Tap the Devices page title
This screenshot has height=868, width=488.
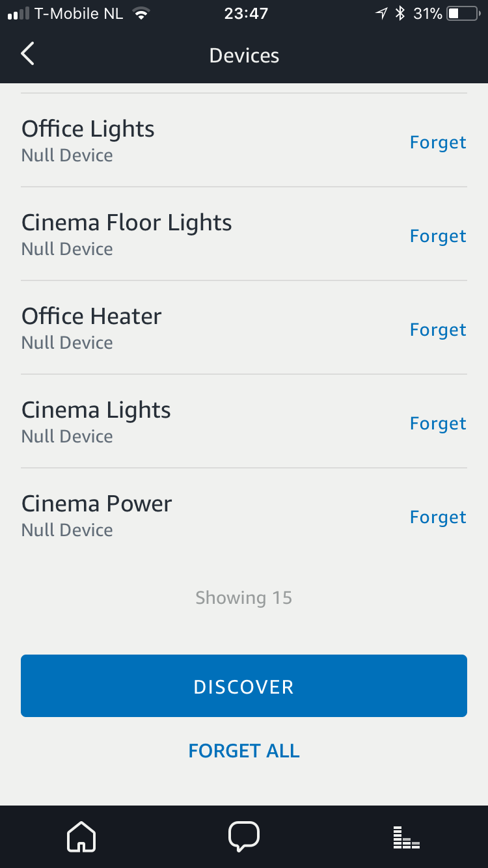click(244, 55)
